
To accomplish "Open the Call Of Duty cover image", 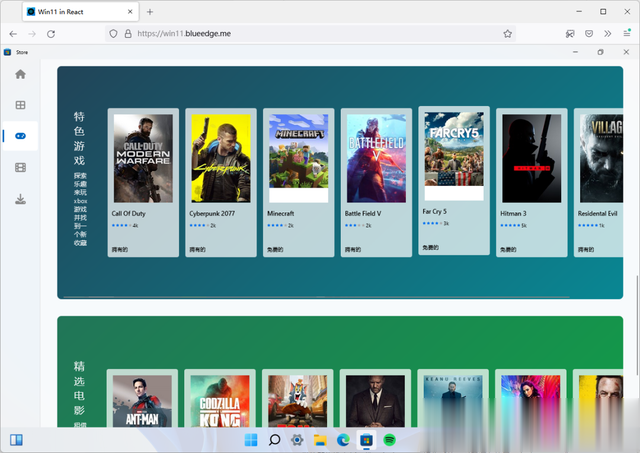I will 143,158.
